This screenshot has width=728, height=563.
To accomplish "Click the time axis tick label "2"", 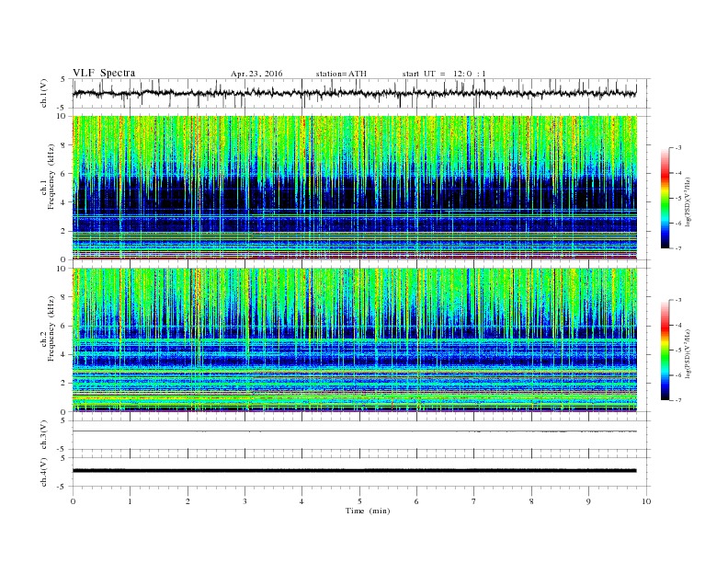I will (x=188, y=501).
